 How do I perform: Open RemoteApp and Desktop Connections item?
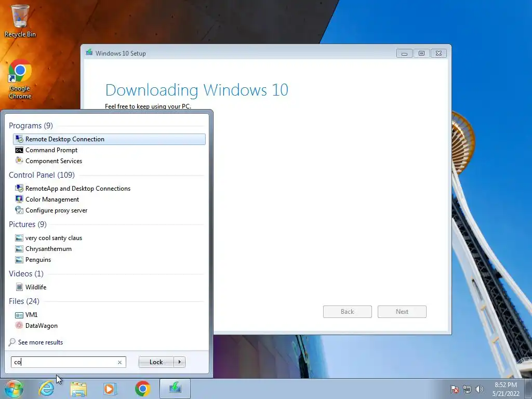109,188
